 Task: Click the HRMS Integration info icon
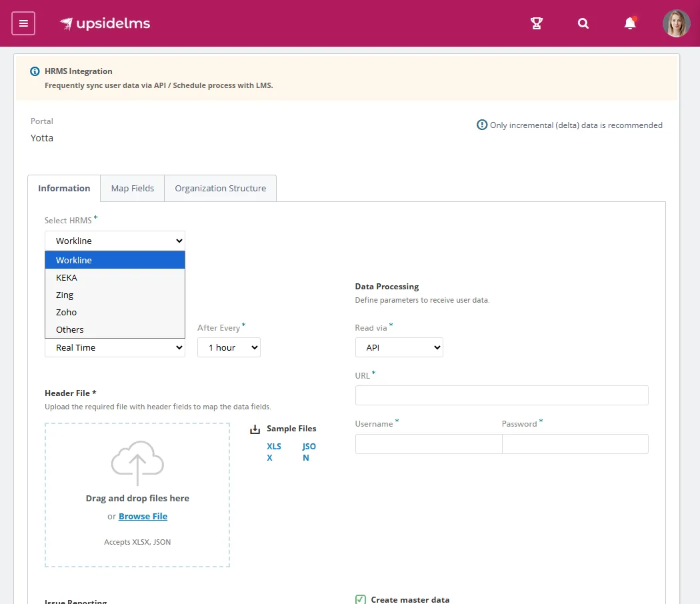coord(35,71)
